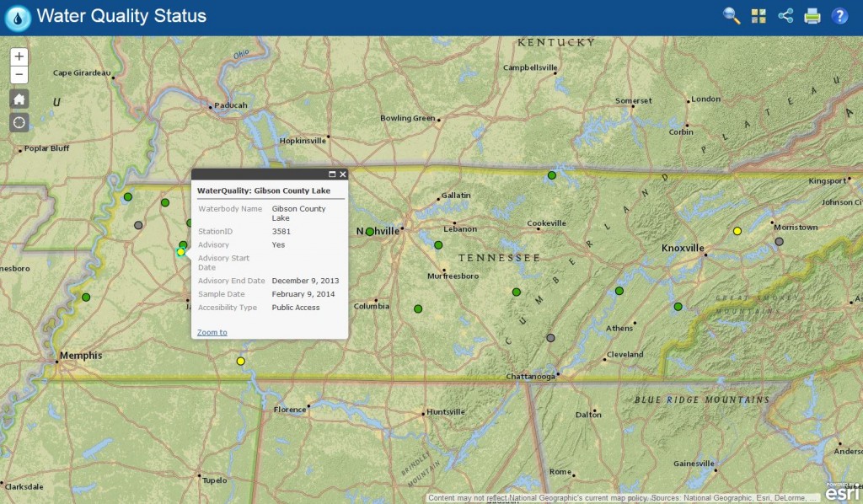The width and height of the screenshot is (863, 504).
Task: Click the share icon in header
Action: [x=785, y=16]
